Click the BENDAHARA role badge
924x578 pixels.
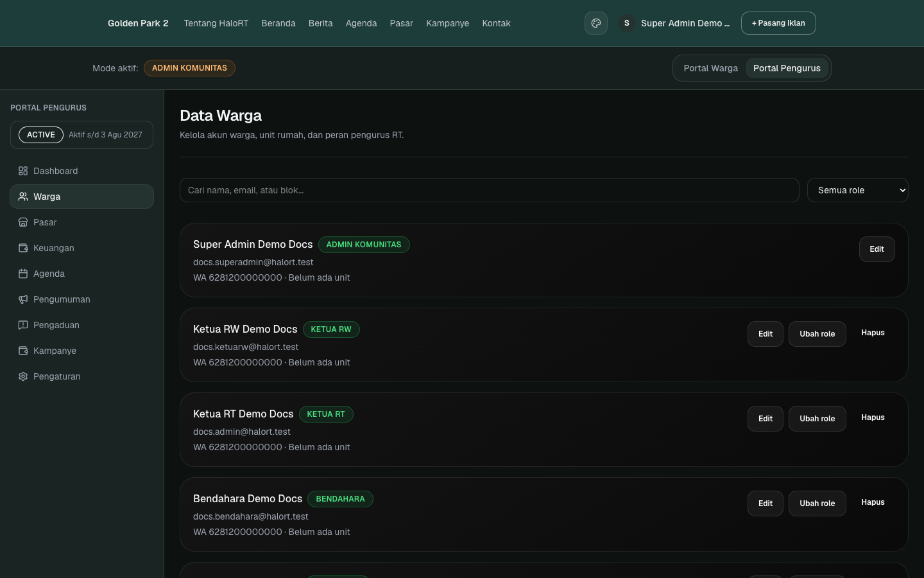(x=340, y=499)
